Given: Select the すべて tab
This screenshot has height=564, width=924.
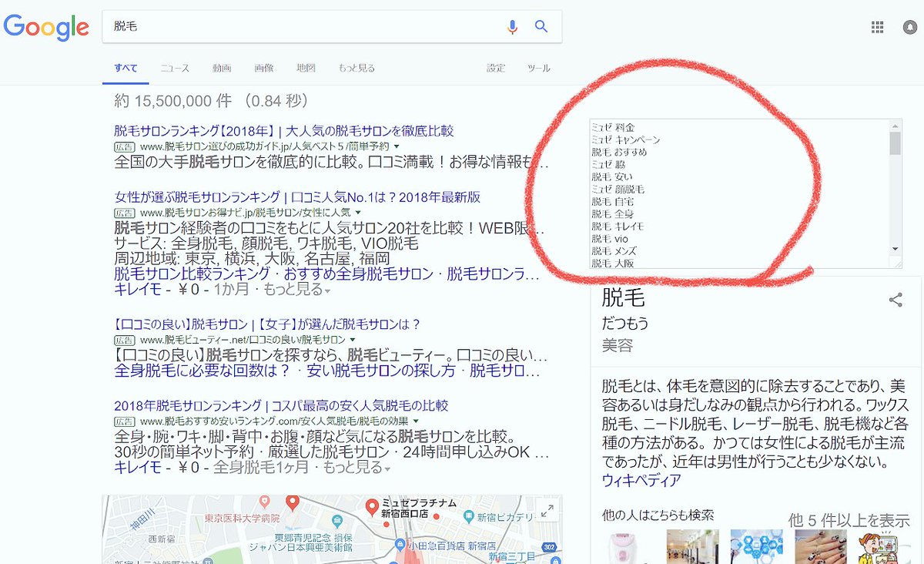Looking at the screenshot, I should click(x=126, y=68).
